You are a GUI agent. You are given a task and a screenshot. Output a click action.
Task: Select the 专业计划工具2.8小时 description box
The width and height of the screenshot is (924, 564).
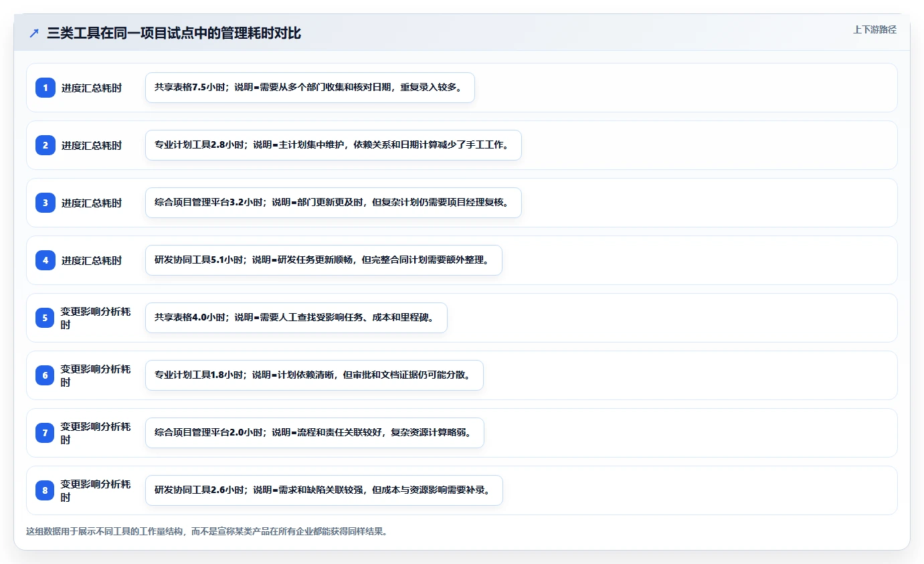pos(333,145)
